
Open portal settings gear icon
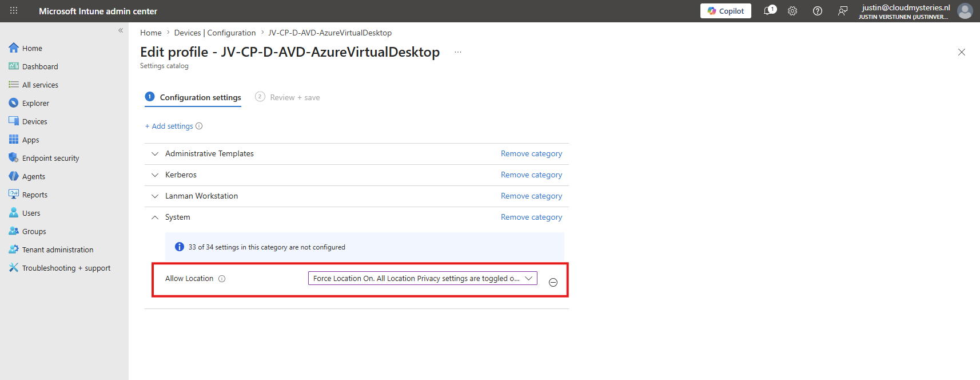[x=792, y=11]
